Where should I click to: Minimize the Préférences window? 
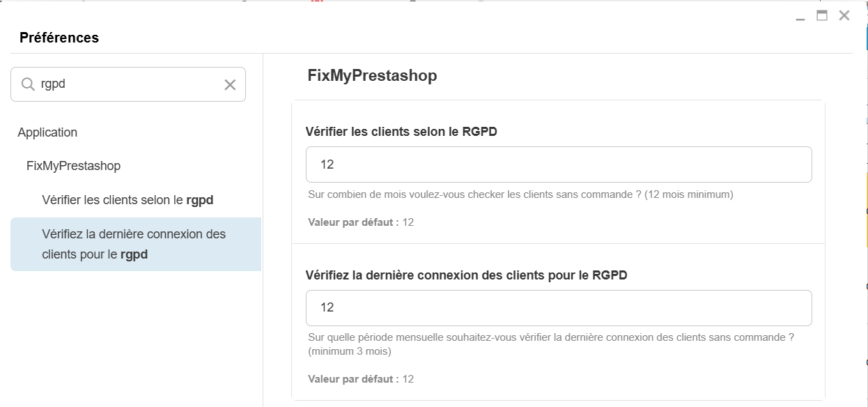click(x=800, y=17)
